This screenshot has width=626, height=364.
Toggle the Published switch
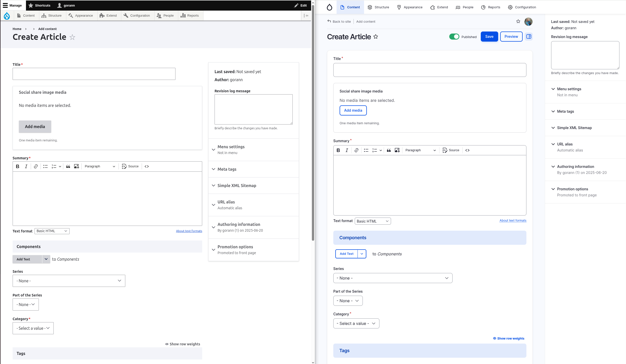(x=454, y=37)
